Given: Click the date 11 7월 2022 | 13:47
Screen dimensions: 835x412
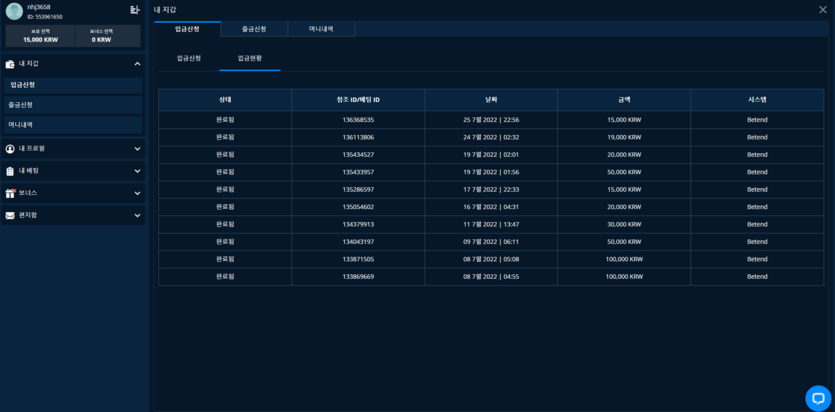Looking at the screenshot, I should tap(491, 224).
